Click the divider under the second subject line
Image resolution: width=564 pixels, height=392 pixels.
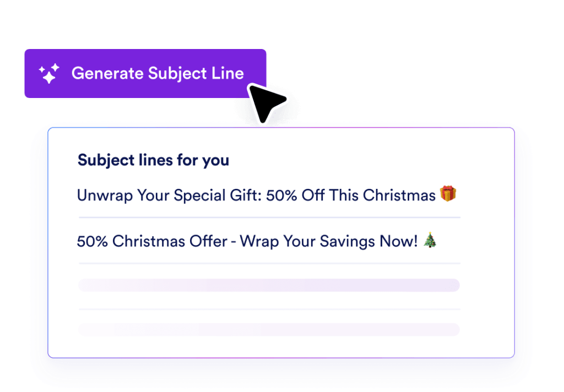(269, 263)
